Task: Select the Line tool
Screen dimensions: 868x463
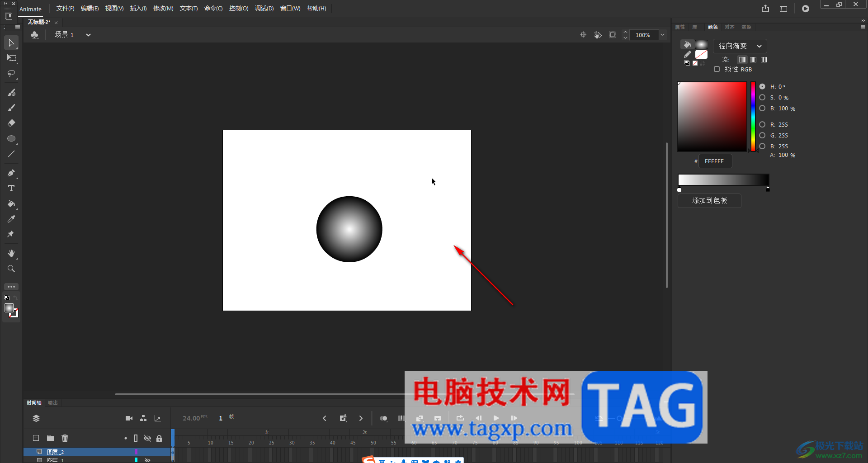Action: [x=11, y=154]
